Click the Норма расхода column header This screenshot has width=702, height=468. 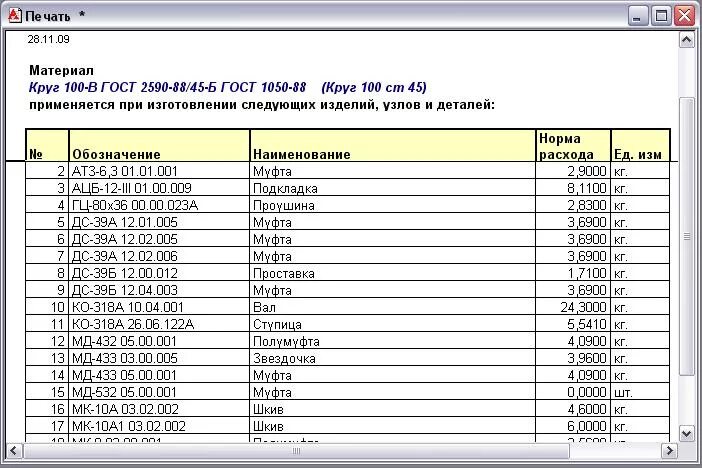pyautogui.click(x=573, y=146)
